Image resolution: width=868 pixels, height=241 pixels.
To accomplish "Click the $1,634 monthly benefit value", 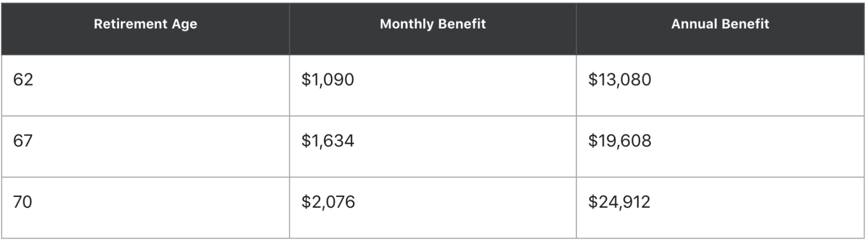I will 327,141.
